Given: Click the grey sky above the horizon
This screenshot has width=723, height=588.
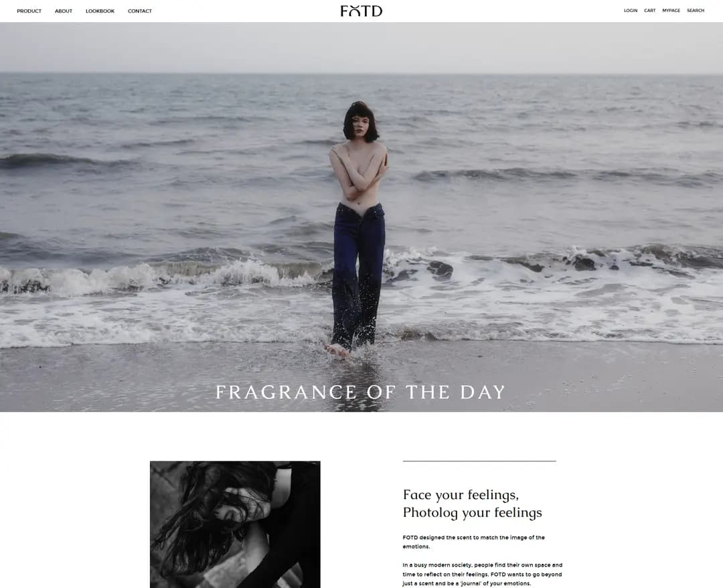Looking at the screenshot, I should [x=361, y=47].
